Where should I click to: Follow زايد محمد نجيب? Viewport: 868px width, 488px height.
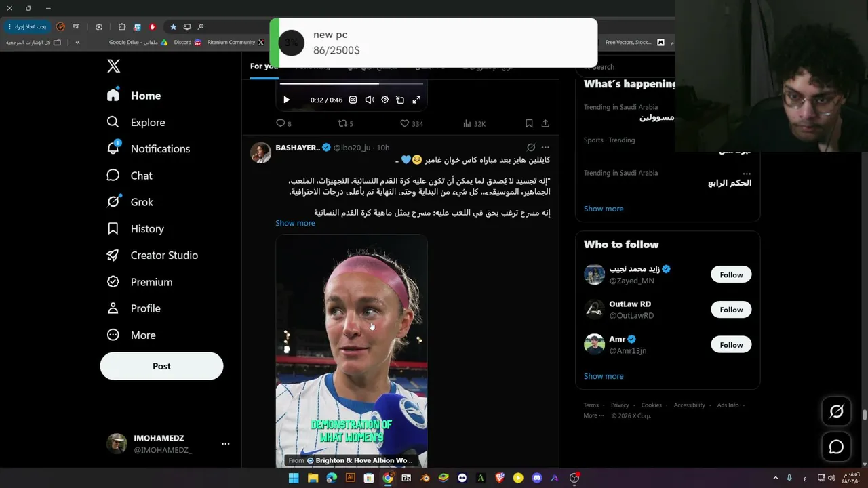click(x=731, y=274)
